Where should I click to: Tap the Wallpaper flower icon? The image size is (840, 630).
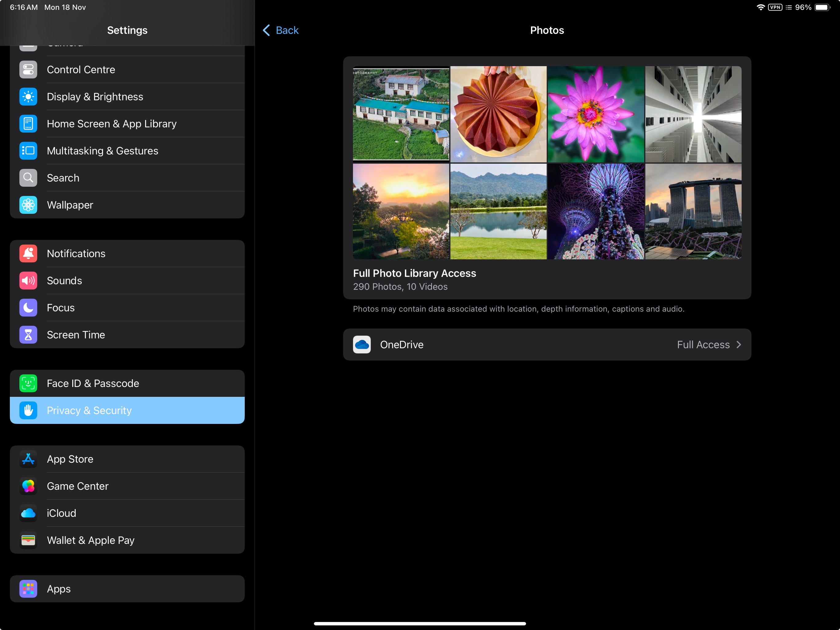(x=28, y=205)
